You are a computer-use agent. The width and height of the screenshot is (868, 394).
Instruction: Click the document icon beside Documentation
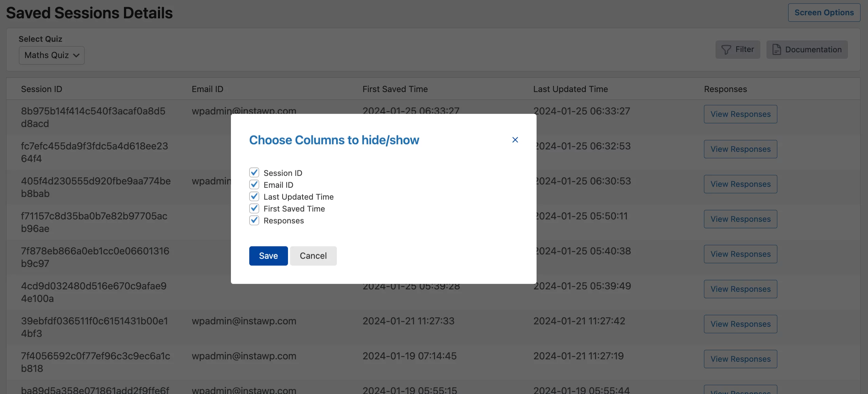(777, 50)
